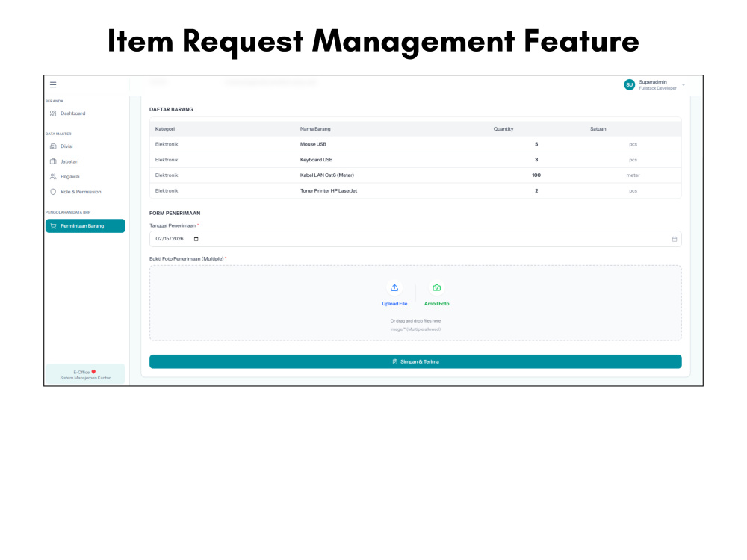
Task: Click the Upload File arrow icon
Action: (x=394, y=287)
